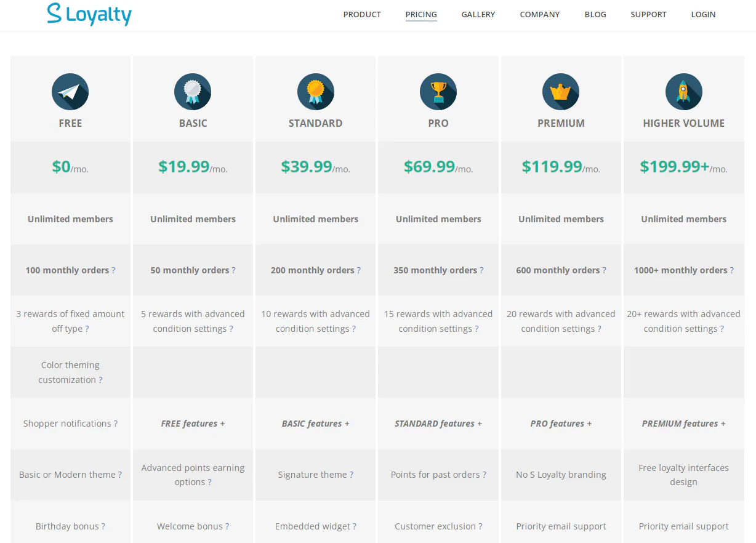Click the STANDARD plan heading
The height and width of the screenshot is (543, 756).
click(x=315, y=123)
